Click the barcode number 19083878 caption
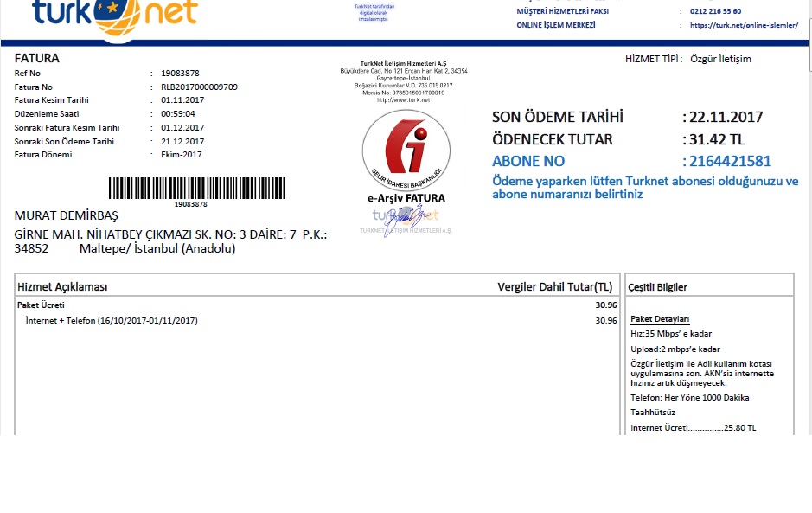Image resolution: width=812 pixels, height=513 pixels. tap(190, 204)
